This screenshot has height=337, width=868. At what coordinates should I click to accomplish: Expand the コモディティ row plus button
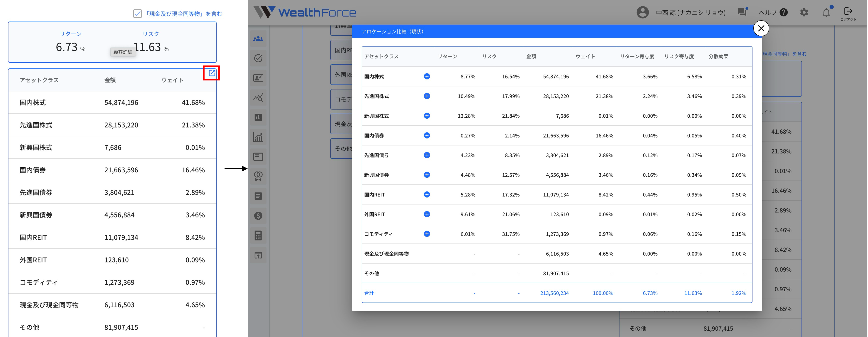click(427, 234)
